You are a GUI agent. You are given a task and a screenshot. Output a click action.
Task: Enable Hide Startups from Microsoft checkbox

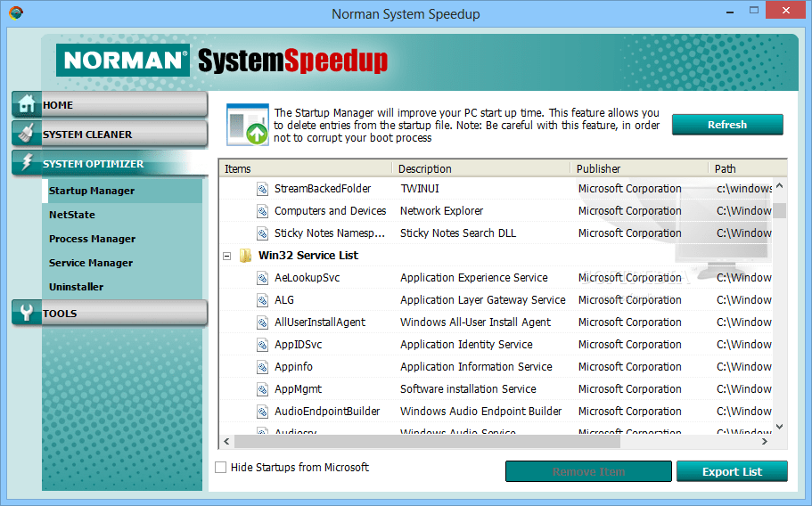(221, 467)
